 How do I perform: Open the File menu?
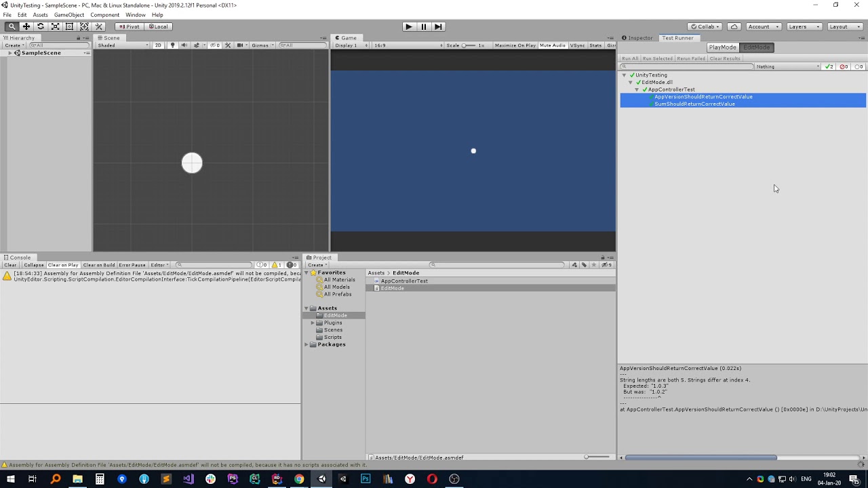point(7,15)
